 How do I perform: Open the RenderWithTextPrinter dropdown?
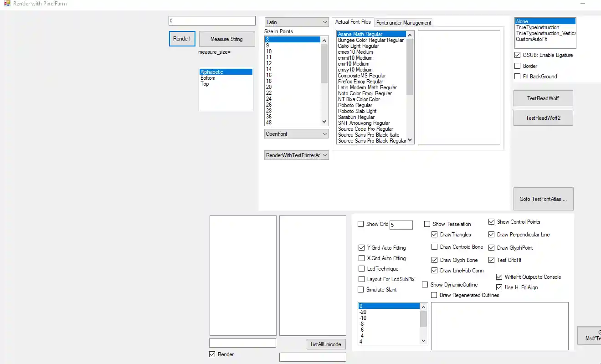(x=296, y=155)
